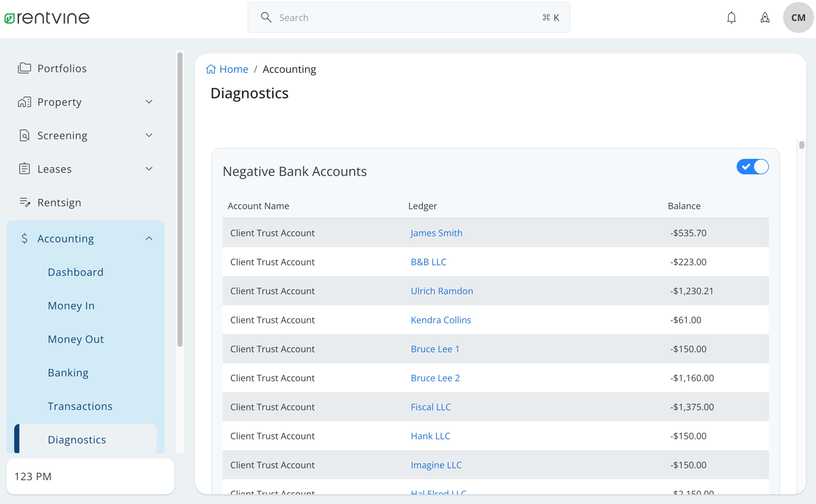Click the Accounting dollar sign icon
The height and width of the screenshot is (504, 816).
pos(24,238)
